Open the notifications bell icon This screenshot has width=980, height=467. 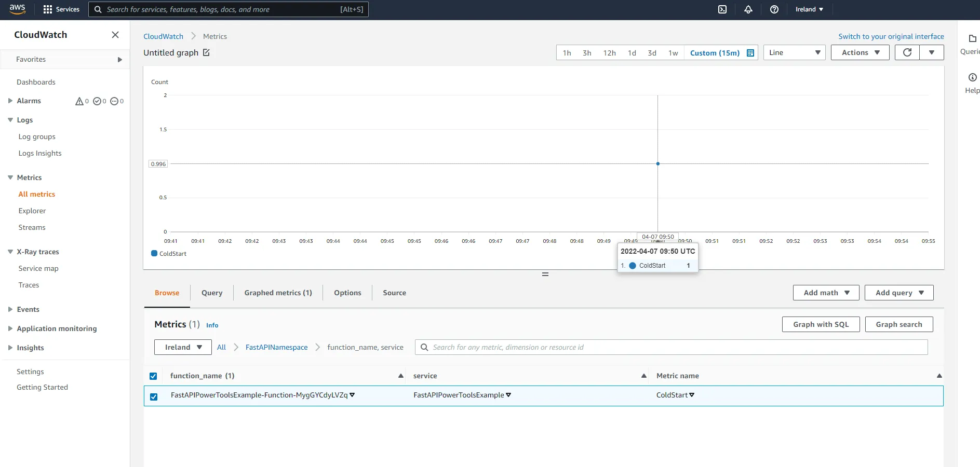[x=748, y=9]
